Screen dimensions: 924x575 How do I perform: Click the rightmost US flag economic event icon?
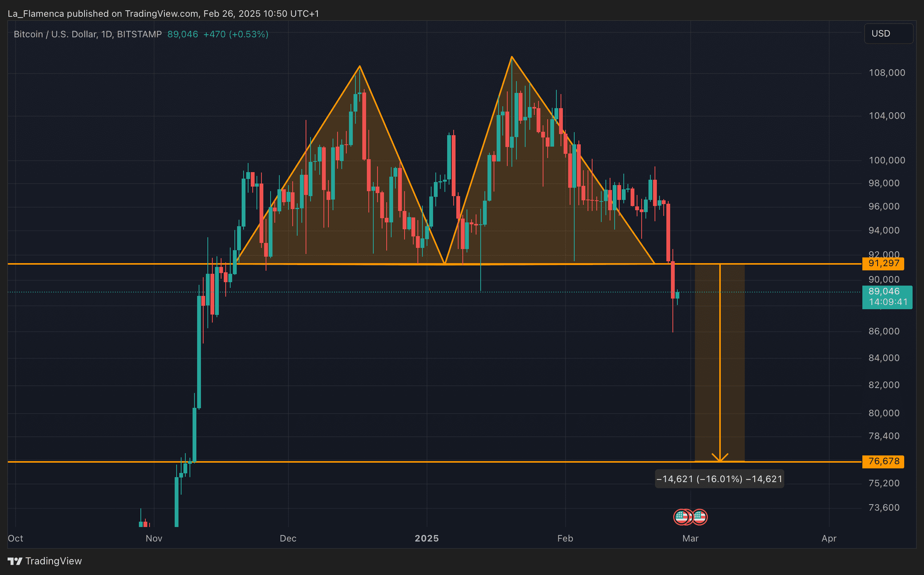(x=700, y=517)
